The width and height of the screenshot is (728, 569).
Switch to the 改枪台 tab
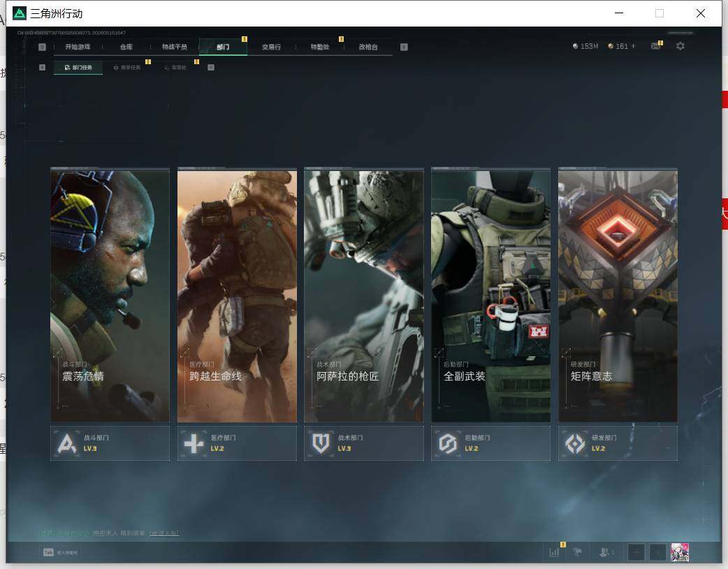coord(367,47)
